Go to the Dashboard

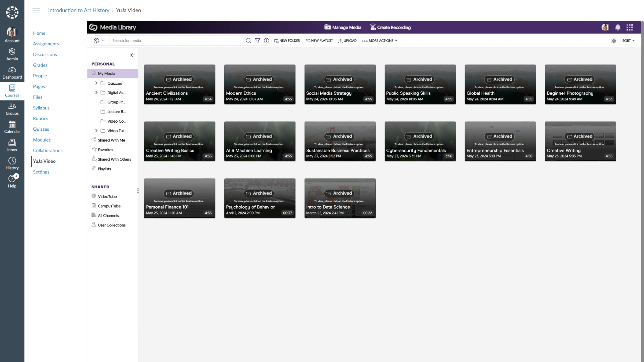point(12,73)
